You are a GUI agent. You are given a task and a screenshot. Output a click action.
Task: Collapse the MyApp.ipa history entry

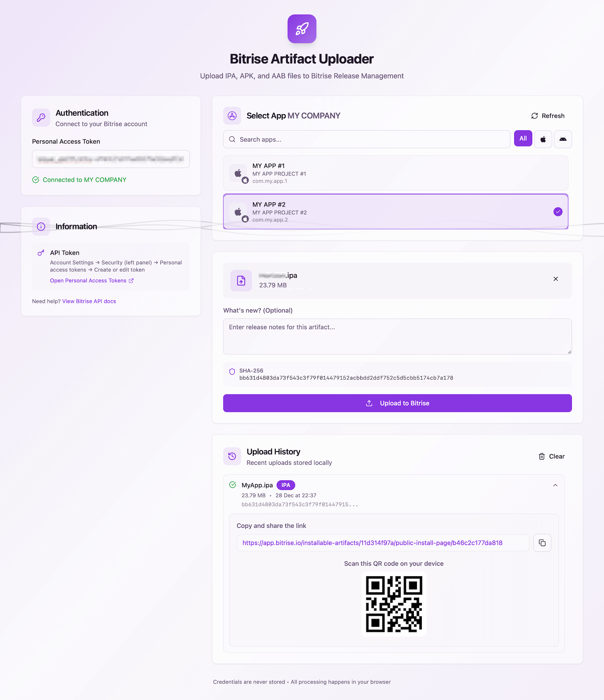[x=555, y=485]
